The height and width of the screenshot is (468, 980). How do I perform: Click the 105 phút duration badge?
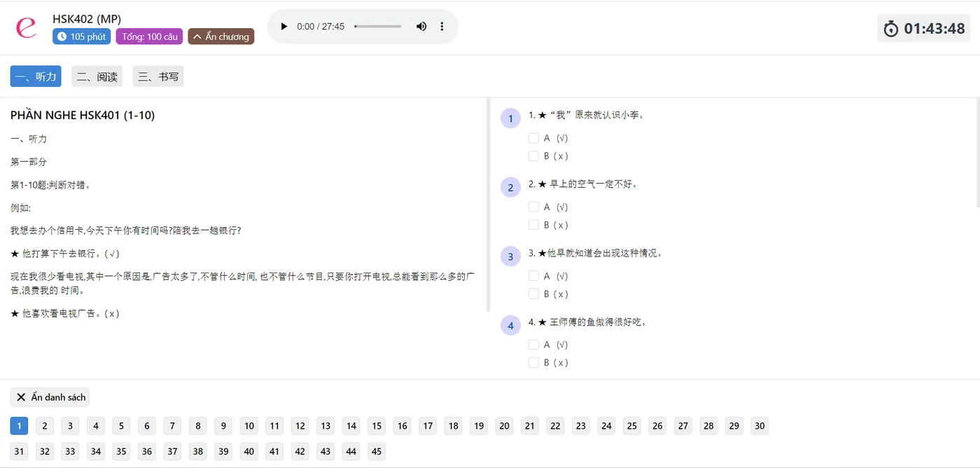pyautogui.click(x=82, y=36)
